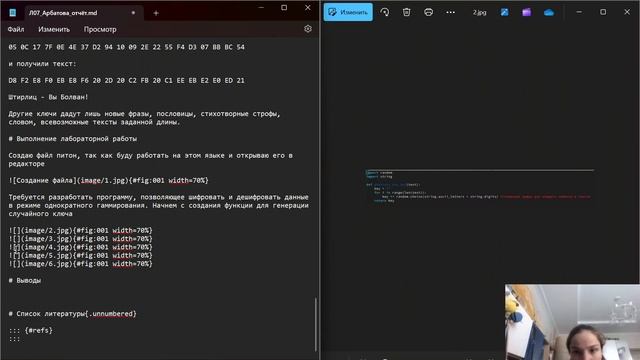Screen dimensions: 640x360
Task: Minimize the Notepad window
Action: tap(261, 8)
